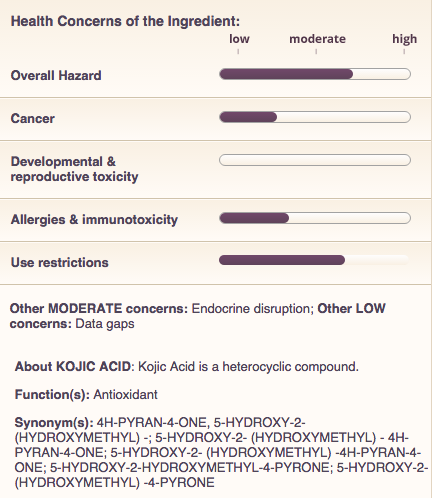Click the Overall Hazard progress bar

click(315, 74)
